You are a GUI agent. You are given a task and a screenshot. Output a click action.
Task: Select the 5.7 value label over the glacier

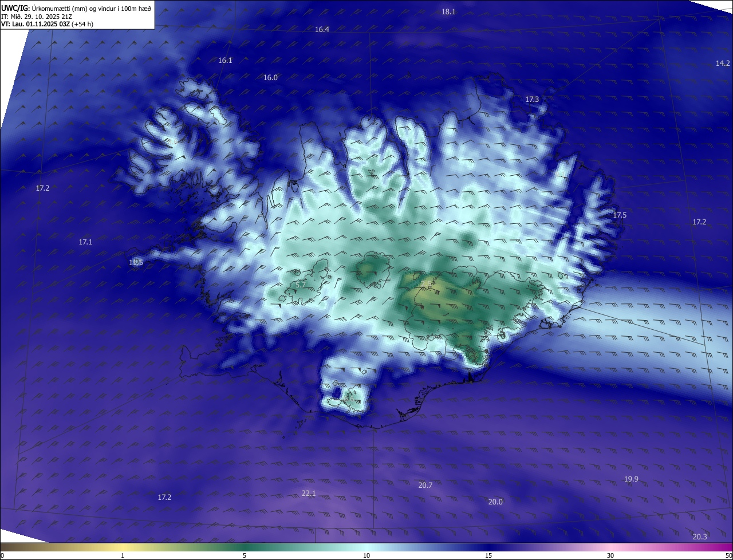(301, 285)
